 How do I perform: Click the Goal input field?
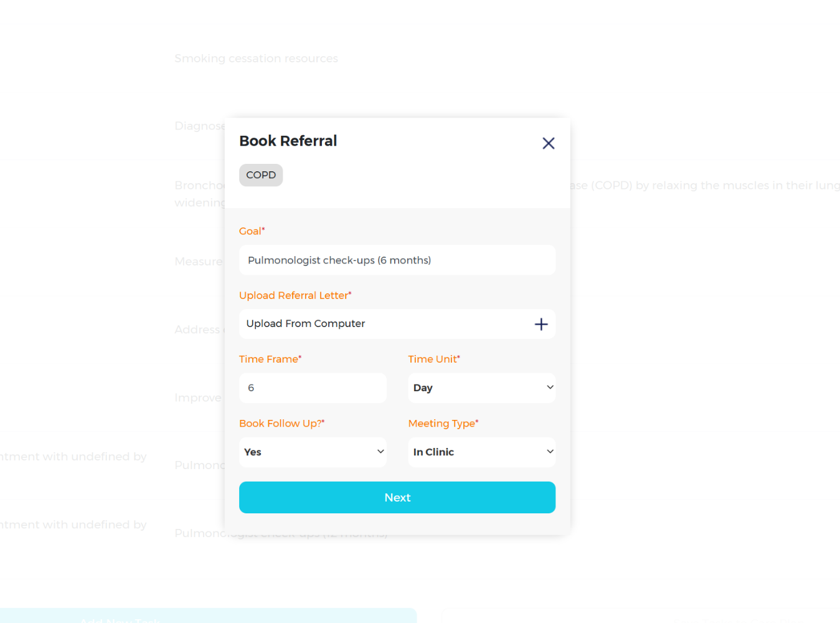[397, 260]
